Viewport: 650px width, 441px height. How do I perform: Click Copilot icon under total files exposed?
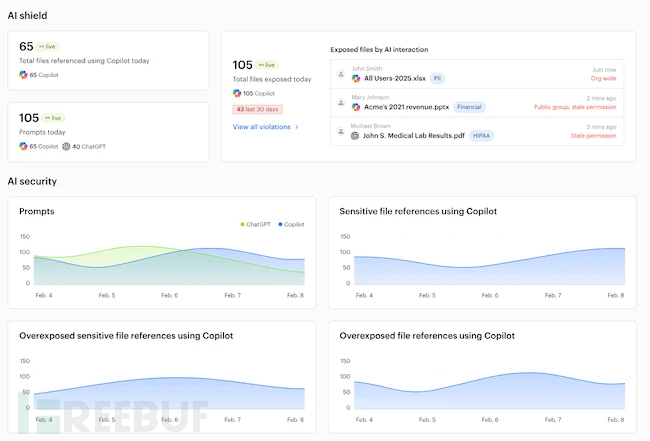237,93
